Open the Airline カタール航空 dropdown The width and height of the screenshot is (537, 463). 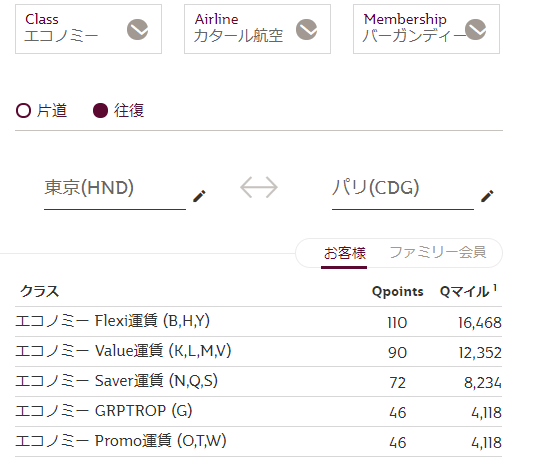click(257, 29)
